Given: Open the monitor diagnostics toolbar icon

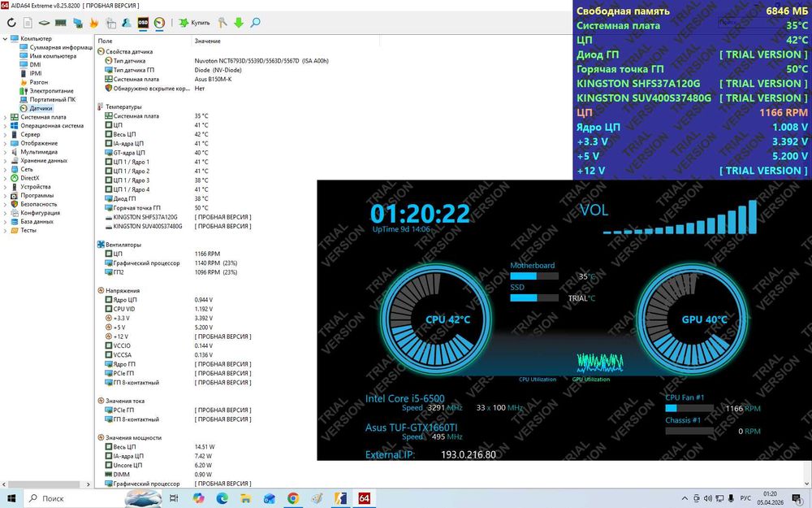Looking at the screenshot, I should point(78,23).
